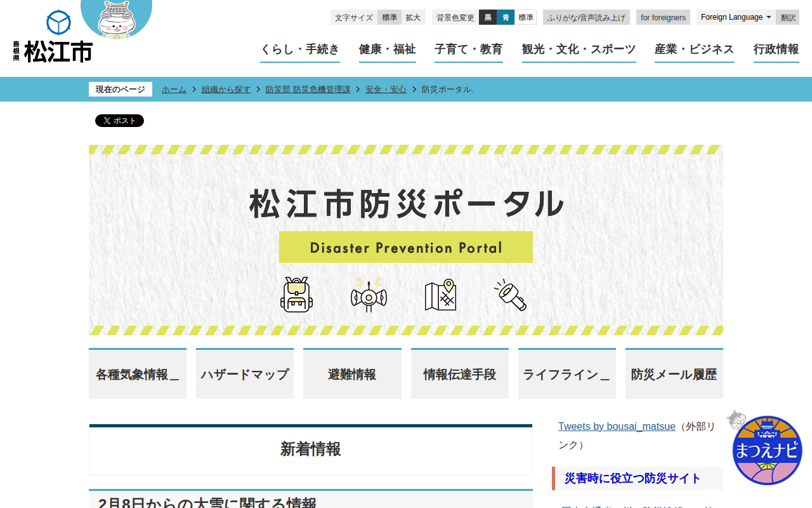This screenshot has height=508, width=812.
Task: Click the backpack emergency kit icon
Action: (x=297, y=295)
